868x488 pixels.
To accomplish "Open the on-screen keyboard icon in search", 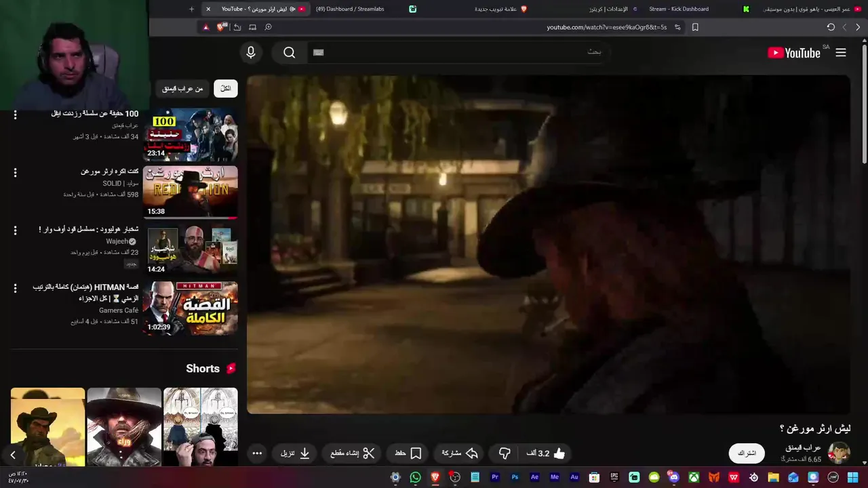I will (319, 52).
